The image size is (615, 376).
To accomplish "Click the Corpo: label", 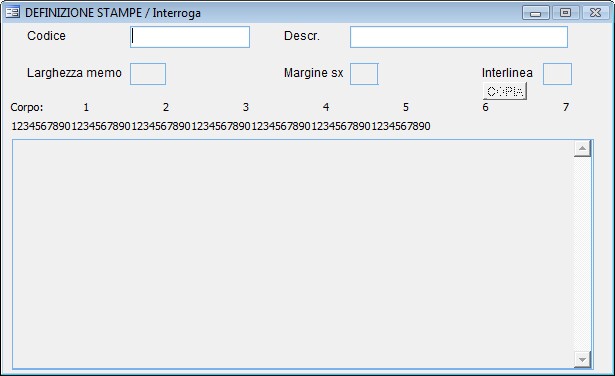I will 27,107.
